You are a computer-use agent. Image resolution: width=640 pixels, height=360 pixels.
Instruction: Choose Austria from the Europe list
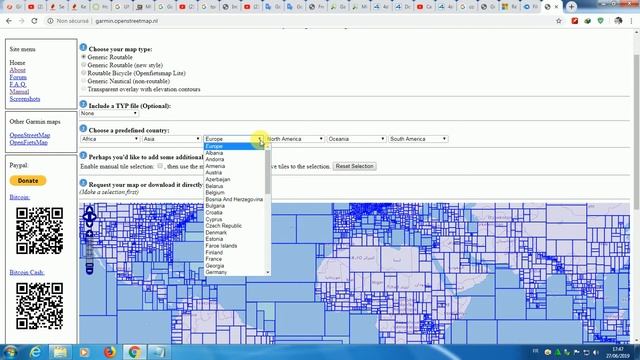[235, 173]
